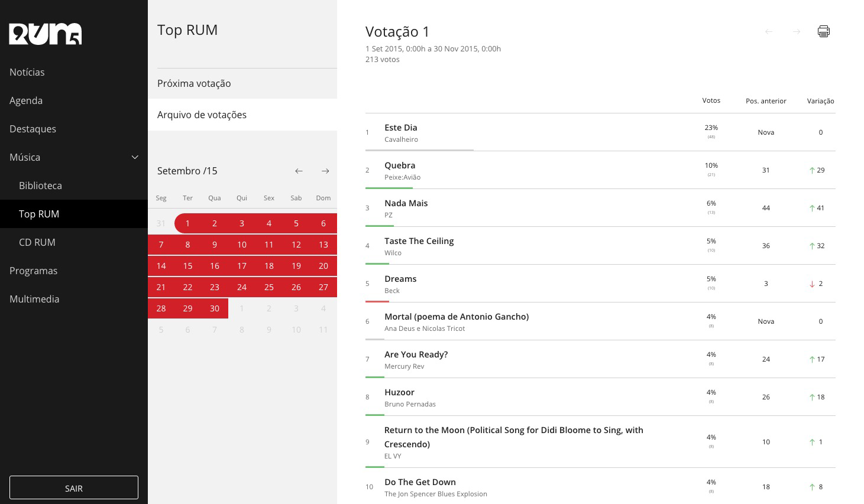Click up arrow variation for Huzoor
The image size is (864, 504).
pyautogui.click(x=812, y=397)
